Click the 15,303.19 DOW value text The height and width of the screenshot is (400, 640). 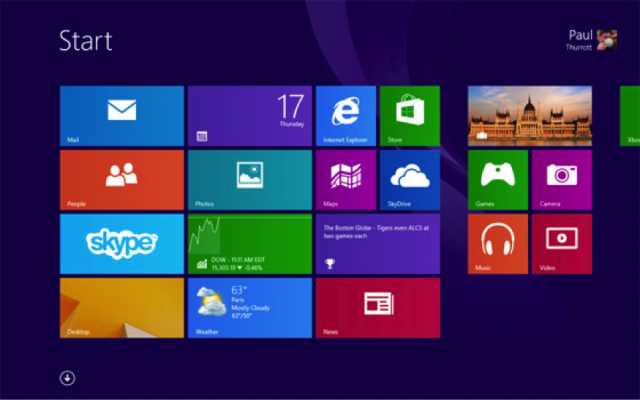tap(224, 268)
